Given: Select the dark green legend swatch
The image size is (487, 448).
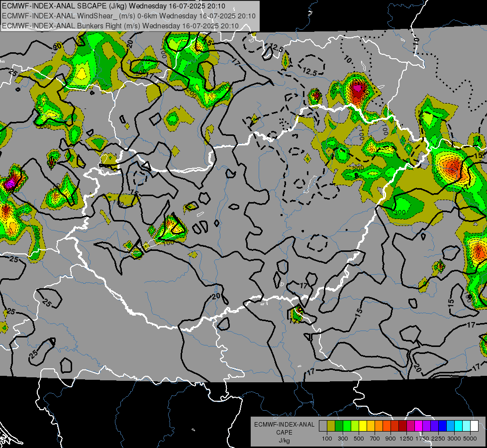Looking at the screenshot, I should (x=339, y=426).
